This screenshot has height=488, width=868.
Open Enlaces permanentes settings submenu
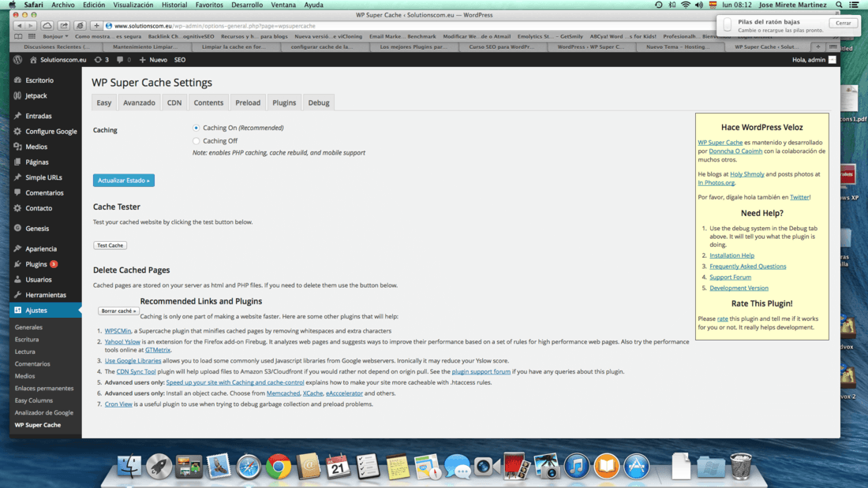pos(44,389)
